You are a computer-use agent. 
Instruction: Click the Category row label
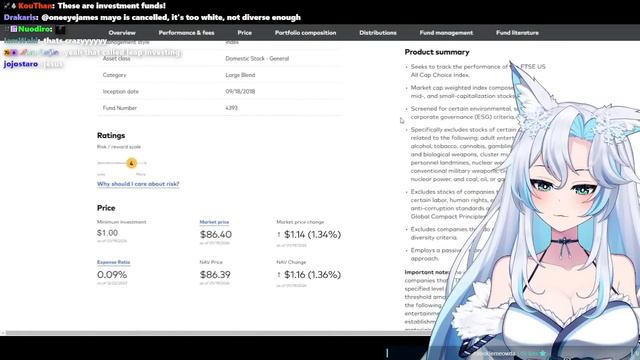tap(114, 75)
